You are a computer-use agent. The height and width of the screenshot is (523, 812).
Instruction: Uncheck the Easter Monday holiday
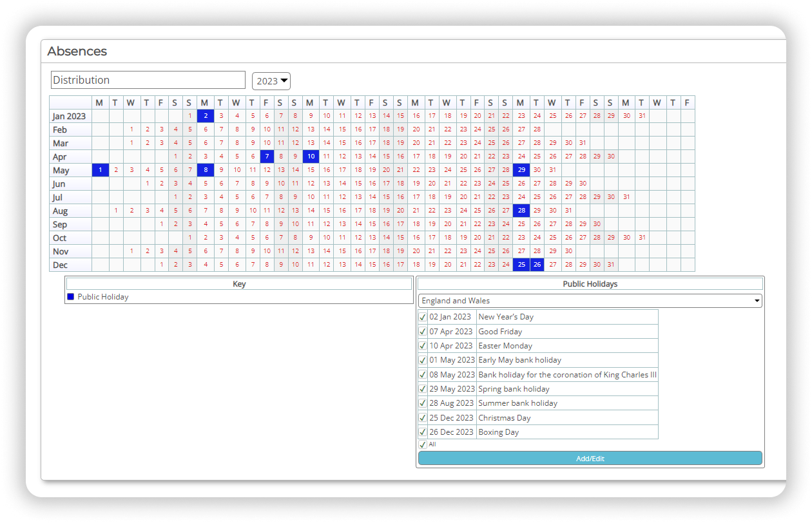pyautogui.click(x=423, y=345)
